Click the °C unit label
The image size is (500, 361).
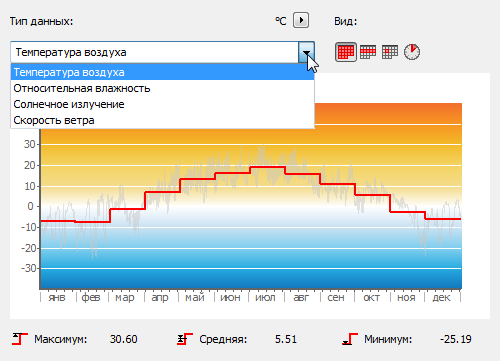pyautogui.click(x=281, y=21)
